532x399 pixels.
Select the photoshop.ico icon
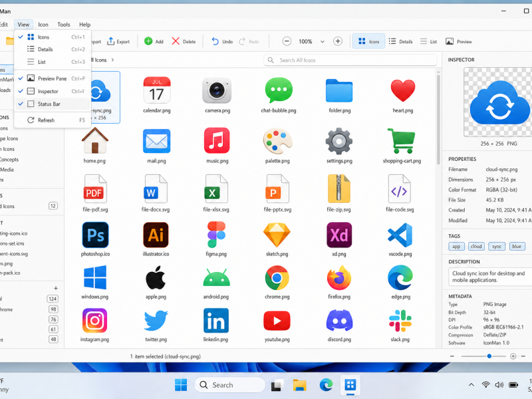tap(95, 239)
